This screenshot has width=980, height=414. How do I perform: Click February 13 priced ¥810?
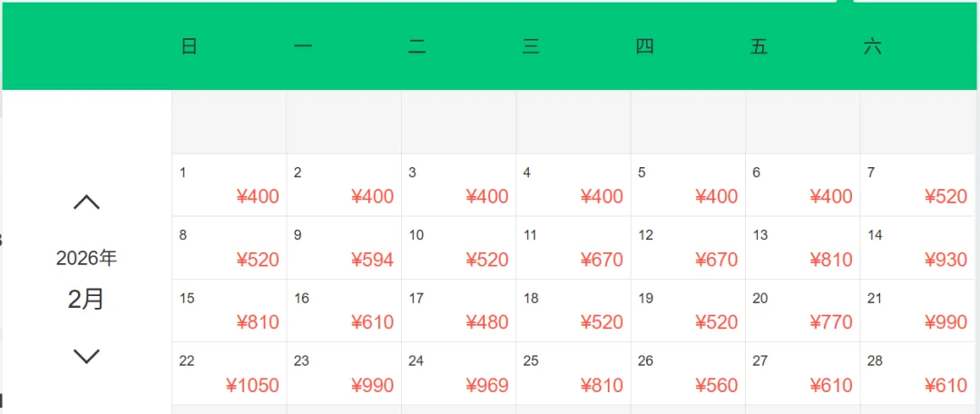(x=802, y=248)
